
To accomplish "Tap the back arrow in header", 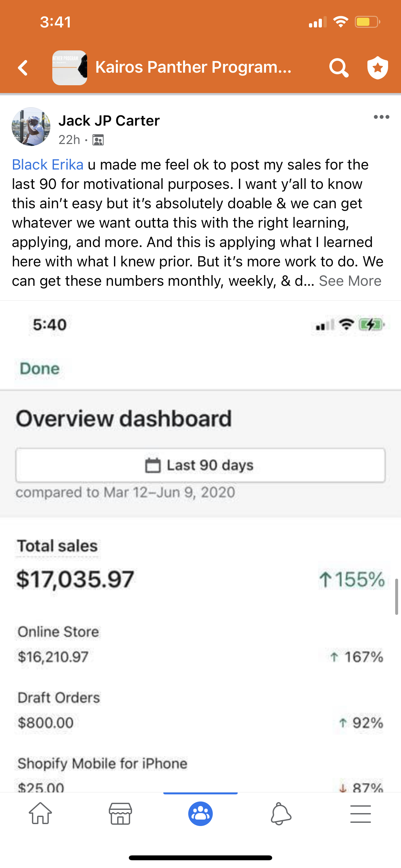I will (23, 68).
